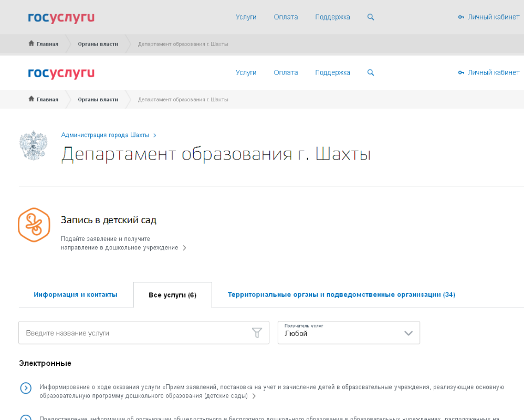The height and width of the screenshot is (420, 524).
Task: Click chevron after направление в дошкольное учреждение
Action: (x=184, y=248)
